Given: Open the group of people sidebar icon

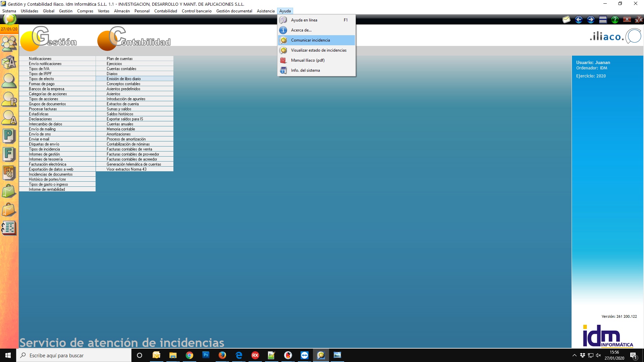Looking at the screenshot, I should click(x=9, y=44).
